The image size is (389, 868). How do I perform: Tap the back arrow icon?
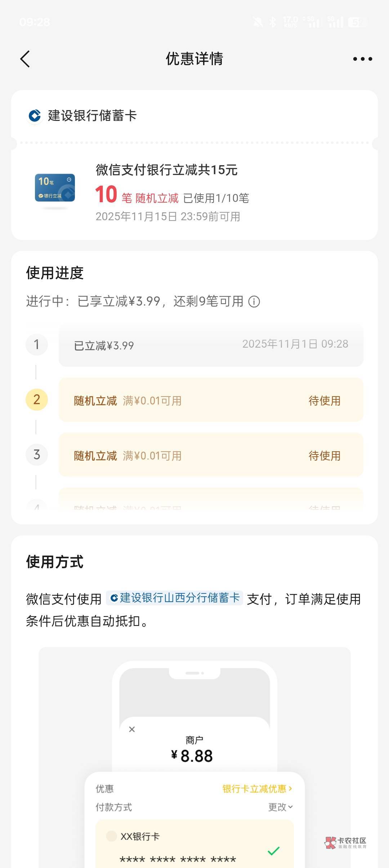[x=25, y=59]
